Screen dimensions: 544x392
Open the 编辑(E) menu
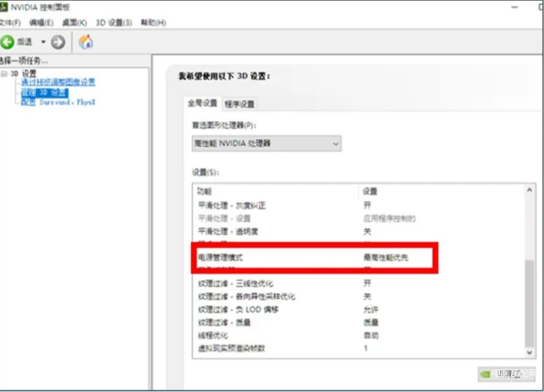click(x=41, y=22)
